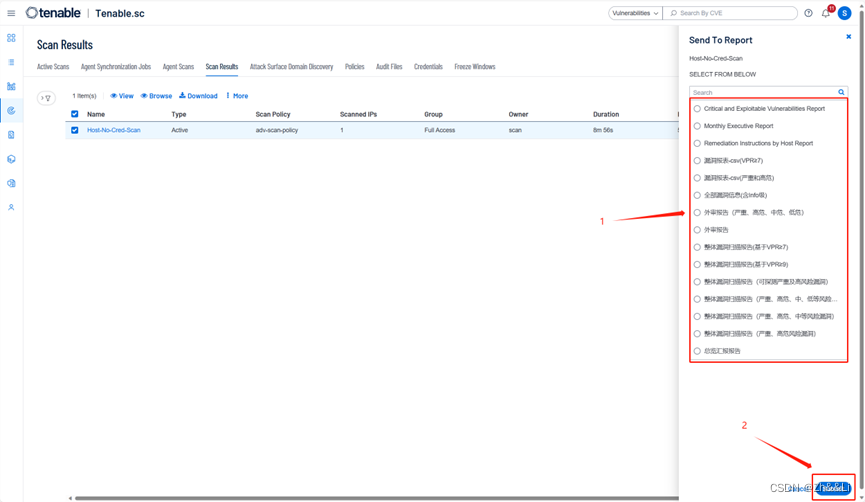This screenshot has height=502, width=865.
Task: Sort by the Group column header
Action: [433, 114]
